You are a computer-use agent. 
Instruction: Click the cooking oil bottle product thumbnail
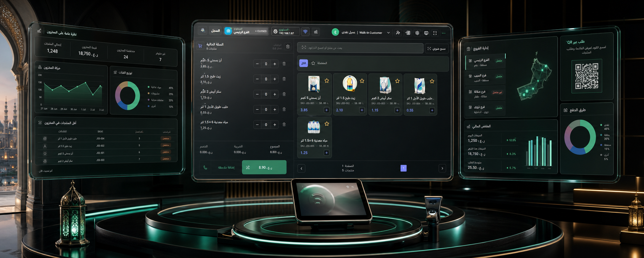[x=349, y=84]
